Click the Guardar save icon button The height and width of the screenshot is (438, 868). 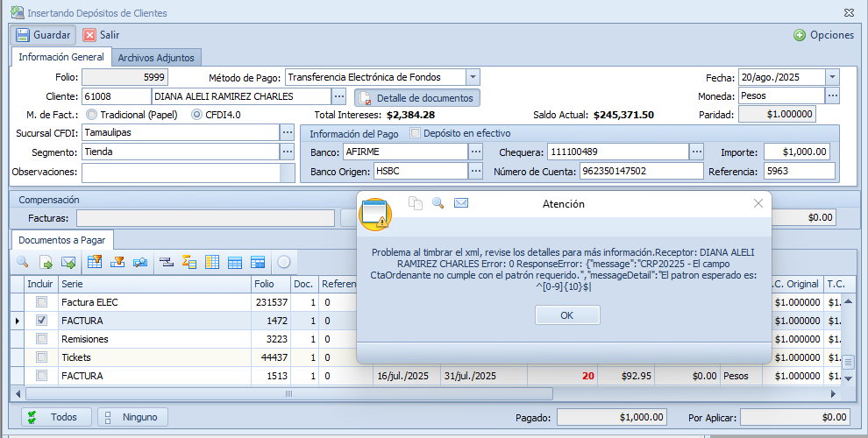43,35
